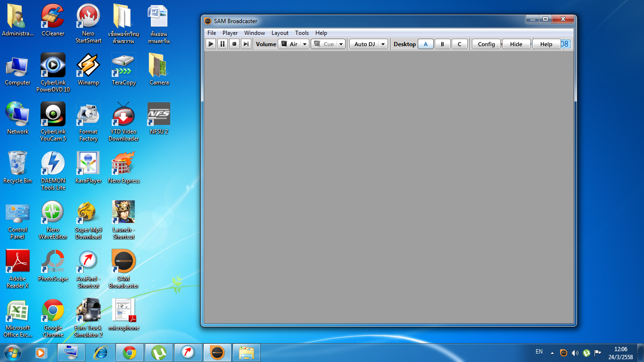Viewport: 644px width, 362px height.
Task: Click the taskbar volume speaker icon
Action: point(575,353)
